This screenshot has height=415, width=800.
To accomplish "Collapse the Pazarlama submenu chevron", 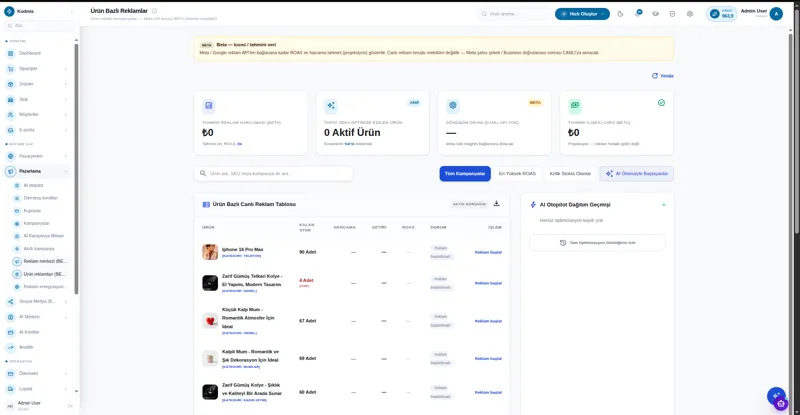I will (66, 172).
